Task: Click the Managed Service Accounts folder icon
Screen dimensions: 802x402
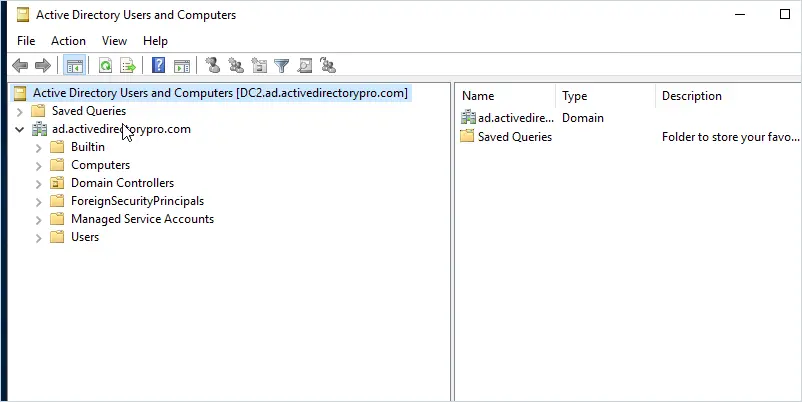Action: [x=57, y=219]
